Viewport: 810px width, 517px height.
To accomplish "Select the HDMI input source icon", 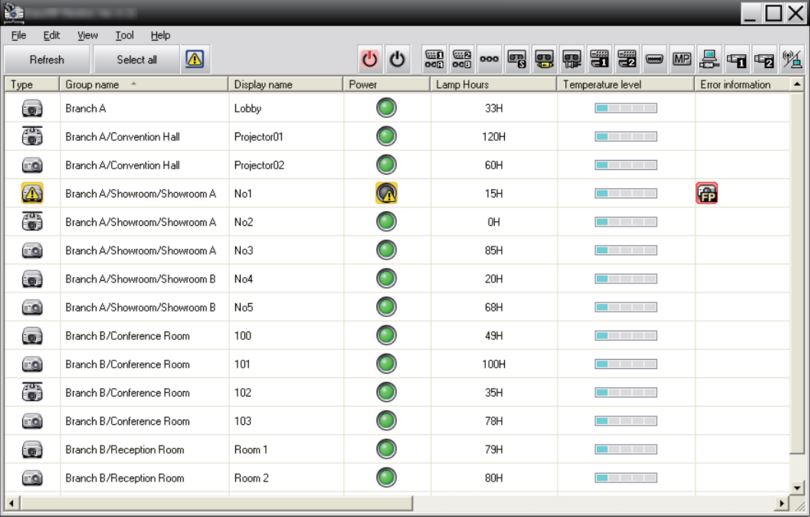I will point(654,60).
